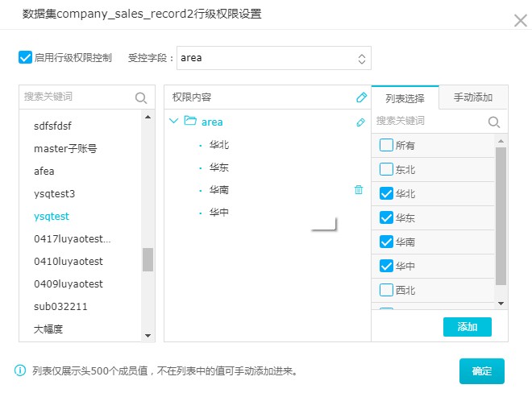Delete 华南 using the trash icon
The width and height of the screenshot is (532, 393).
tap(359, 189)
